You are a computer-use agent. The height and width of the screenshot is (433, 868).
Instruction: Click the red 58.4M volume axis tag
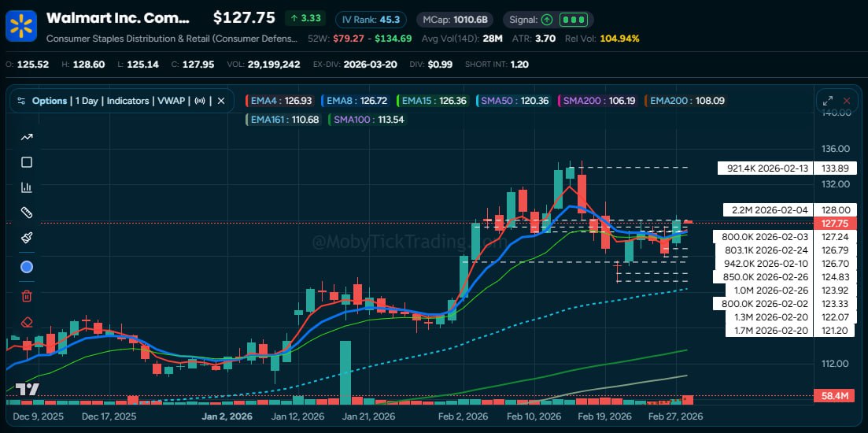click(835, 396)
